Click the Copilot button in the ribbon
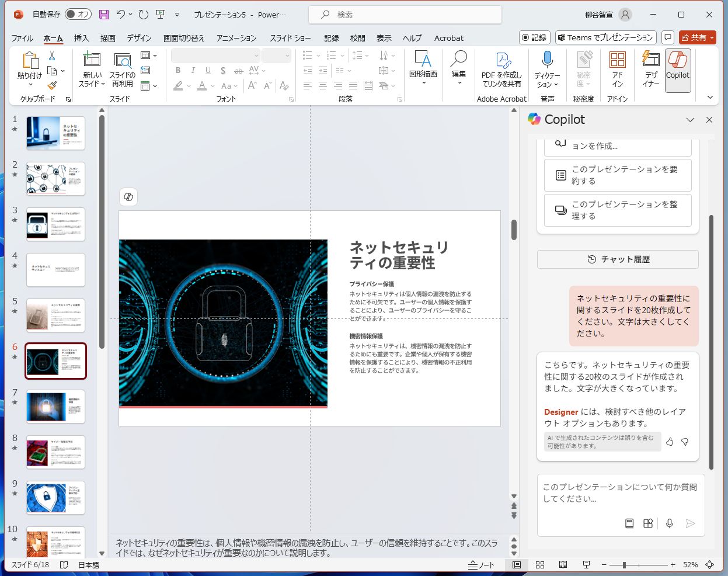This screenshot has height=576, width=728. tap(678, 70)
